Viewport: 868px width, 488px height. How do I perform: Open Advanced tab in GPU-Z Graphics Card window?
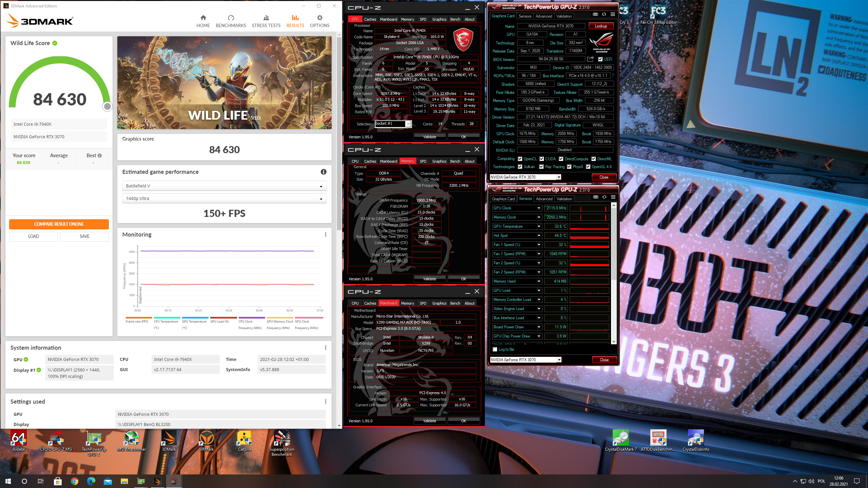point(544,16)
